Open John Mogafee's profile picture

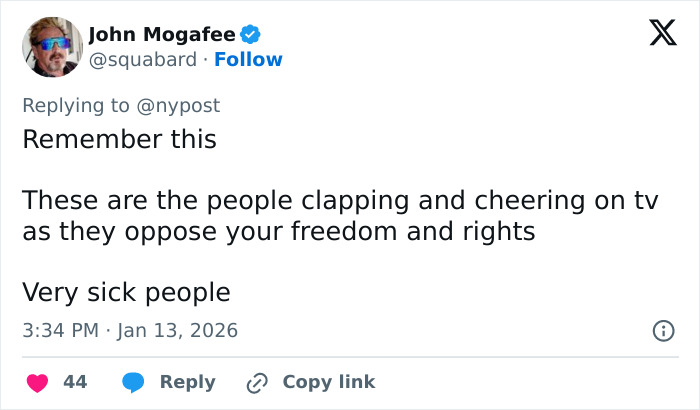click(51, 47)
